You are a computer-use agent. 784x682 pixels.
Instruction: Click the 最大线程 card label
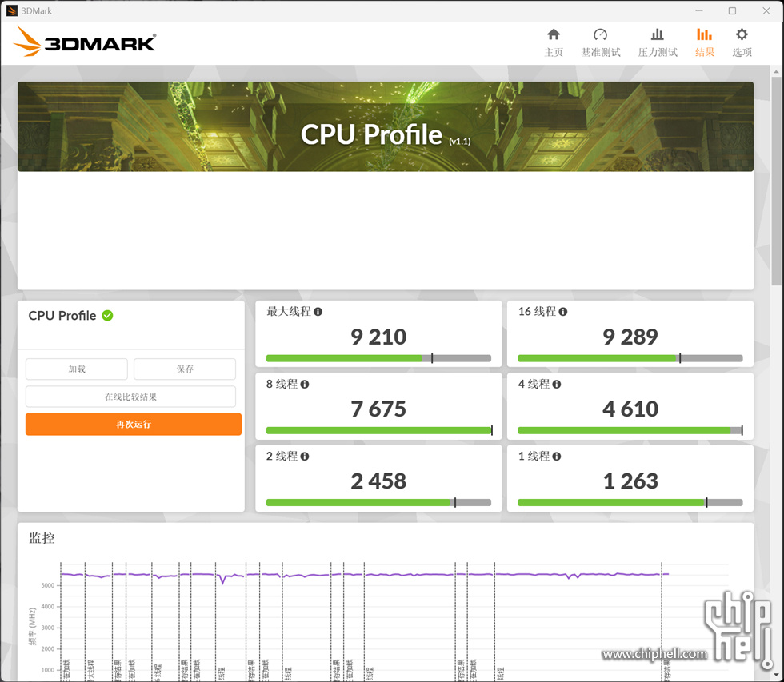(289, 312)
